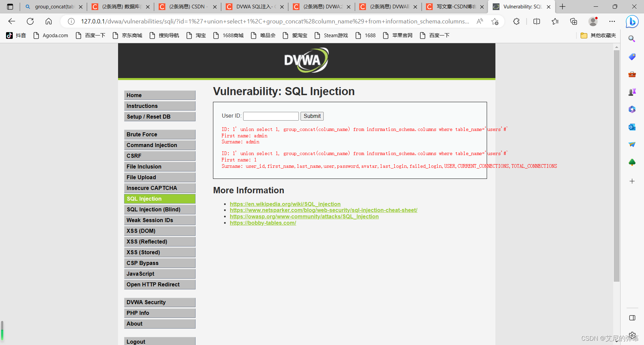Open 抖音 bookmark

click(16, 36)
